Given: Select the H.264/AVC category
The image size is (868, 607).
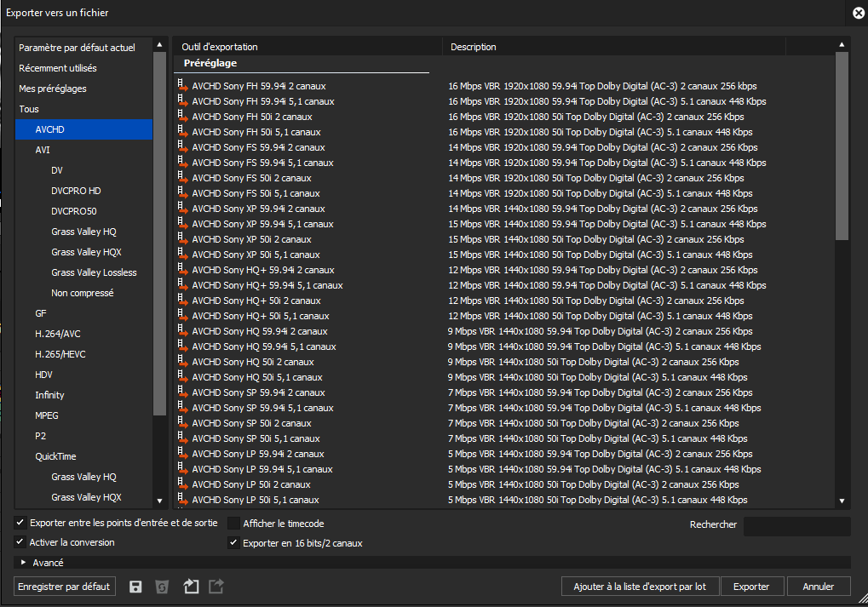Looking at the screenshot, I should [83, 334].
